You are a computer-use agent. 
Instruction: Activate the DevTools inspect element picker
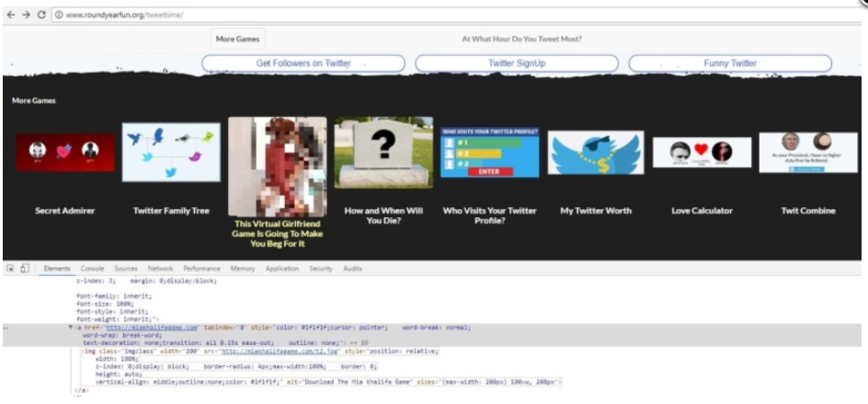pyautogui.click(x=10, y=268)
